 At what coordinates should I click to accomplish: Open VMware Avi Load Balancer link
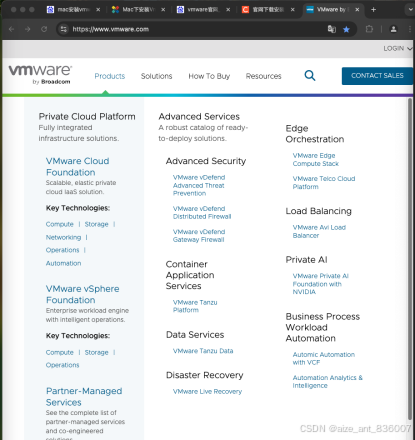coord(319,231)
